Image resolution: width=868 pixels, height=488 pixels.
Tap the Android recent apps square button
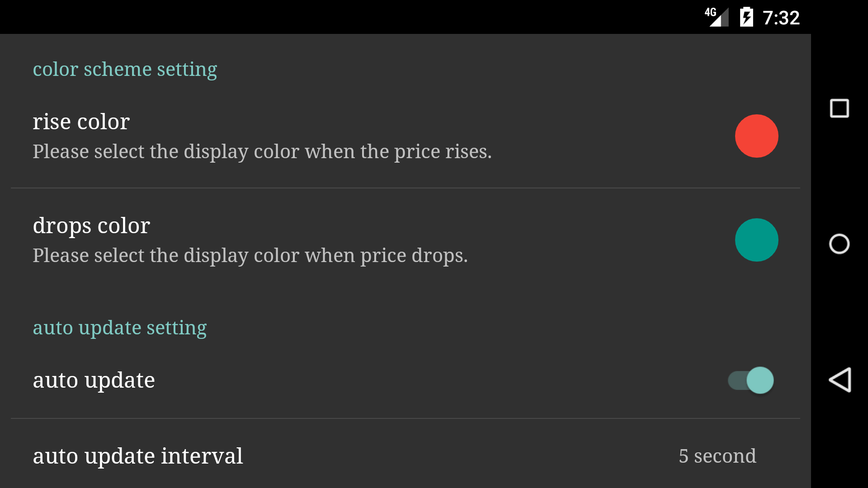[839, 108]
